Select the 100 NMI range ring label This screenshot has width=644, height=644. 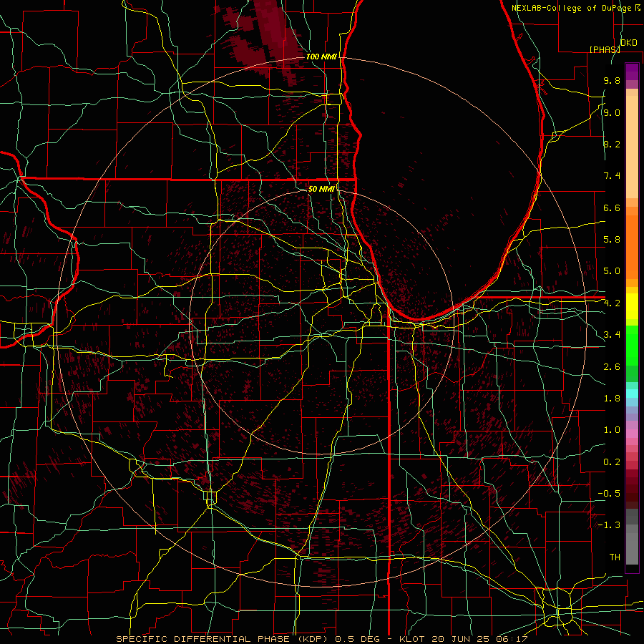point(321,57)
